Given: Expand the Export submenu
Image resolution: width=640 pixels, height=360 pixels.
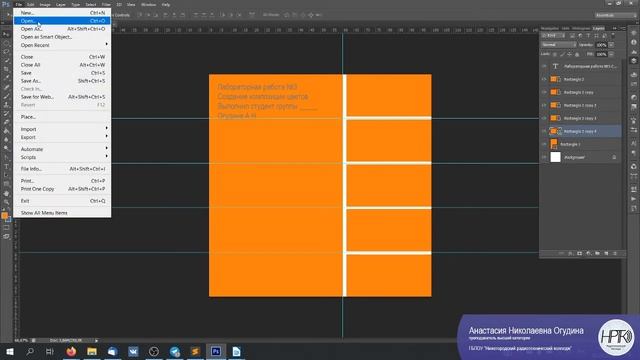Looking at the screenshot, I should point(63,137).
